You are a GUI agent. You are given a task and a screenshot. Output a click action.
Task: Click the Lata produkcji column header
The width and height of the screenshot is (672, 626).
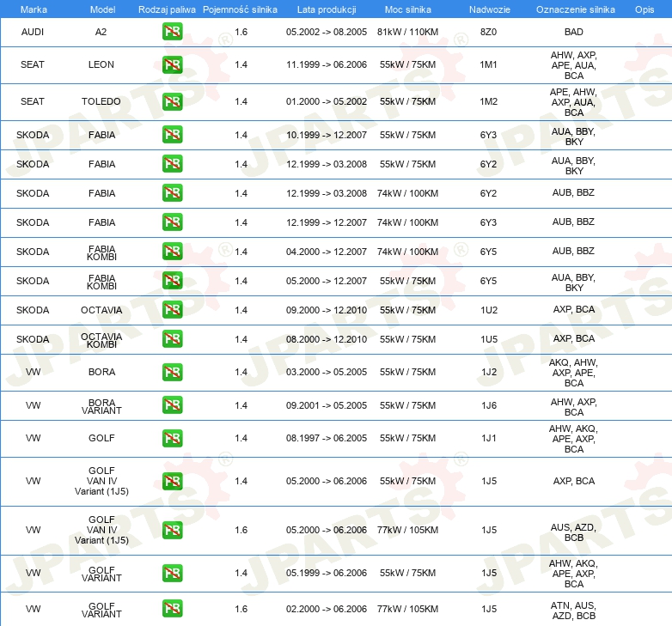click(x=327, y=9)
